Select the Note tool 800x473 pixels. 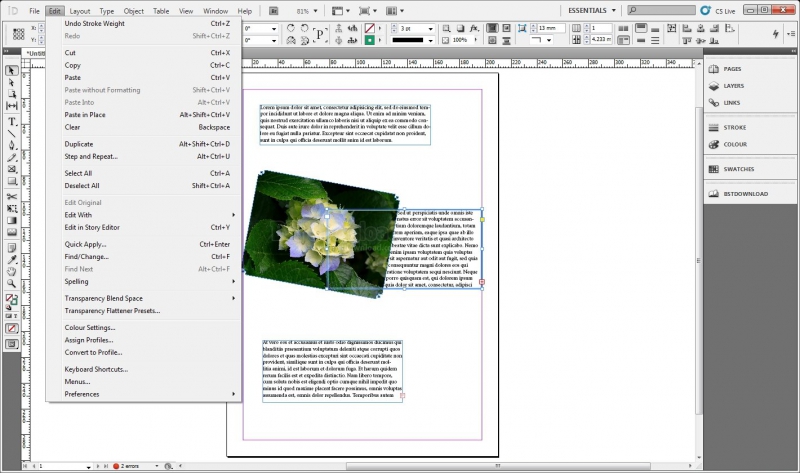[x=11, y=248]
